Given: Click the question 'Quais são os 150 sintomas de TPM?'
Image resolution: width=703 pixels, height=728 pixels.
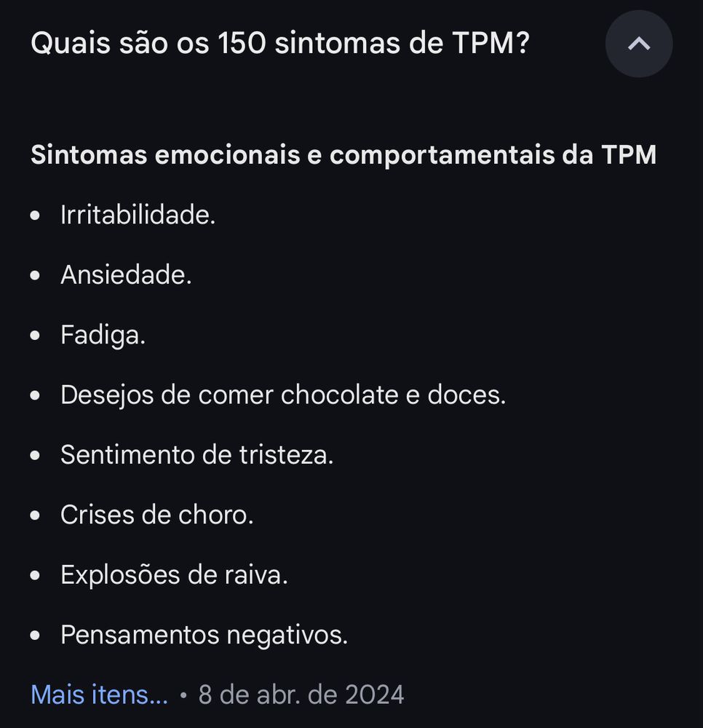Looking at the screenshot, I should point(279,43).
